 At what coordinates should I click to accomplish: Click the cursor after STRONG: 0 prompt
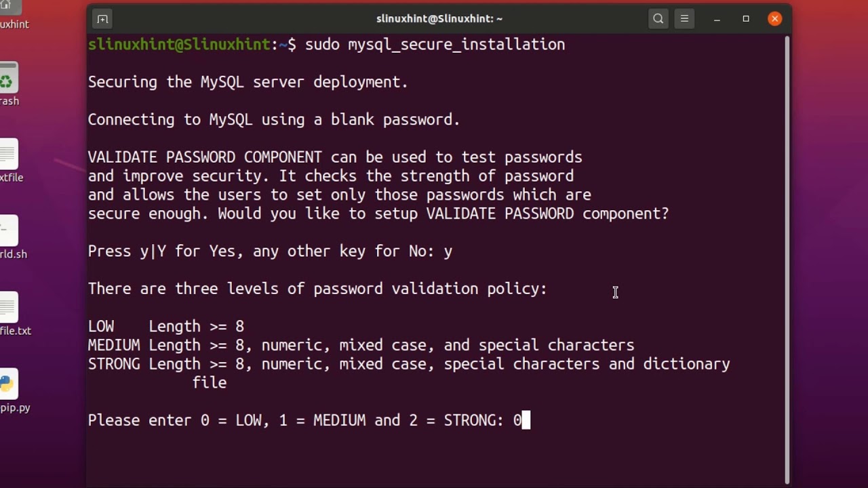(x=526, y=421)
